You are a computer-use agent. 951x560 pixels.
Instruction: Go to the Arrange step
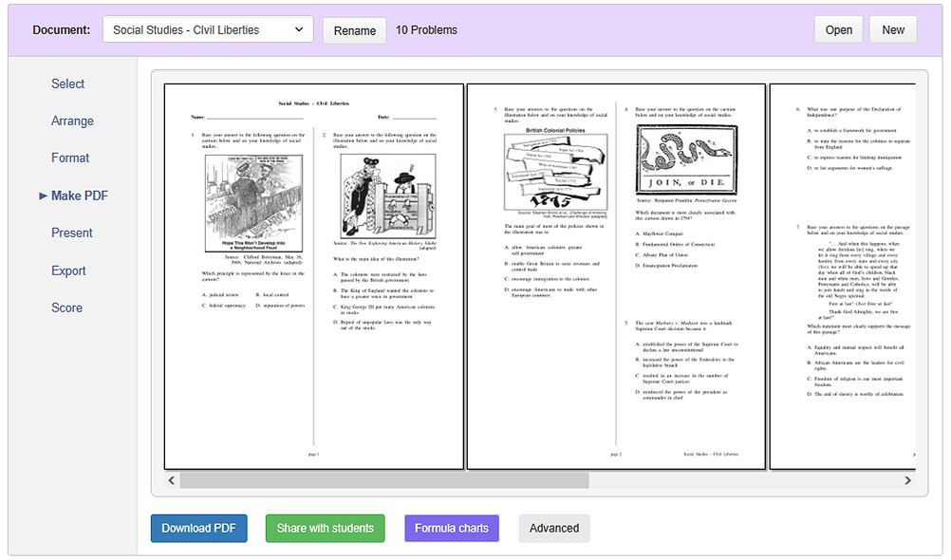72,121
